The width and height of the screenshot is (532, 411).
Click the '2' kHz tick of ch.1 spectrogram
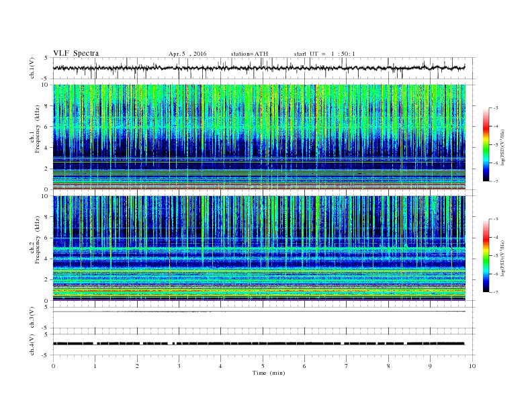tap(46, 169)
